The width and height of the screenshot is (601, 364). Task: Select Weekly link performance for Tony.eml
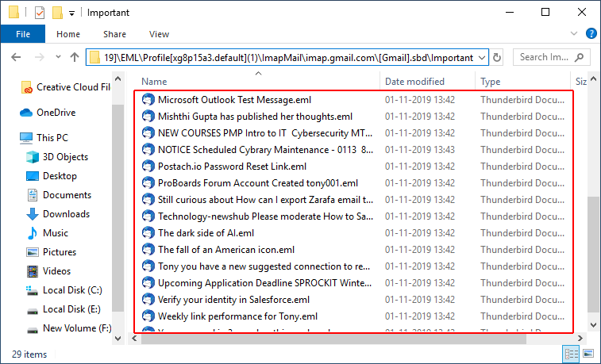pos(237,316)
